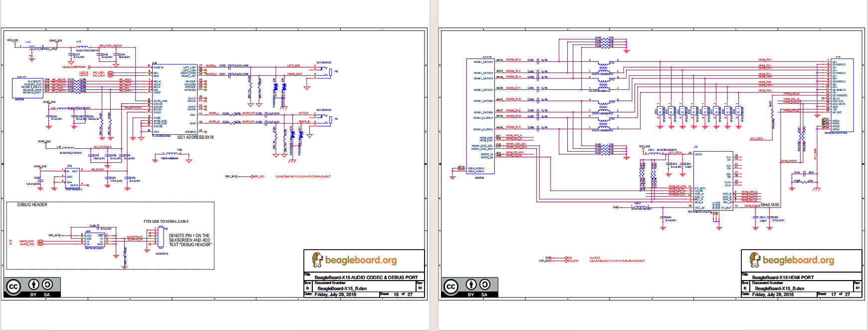Click the '55mA MAX' annotation
Image resolution: width=868 pixels, height=331 pixels.
click(770, 205)
